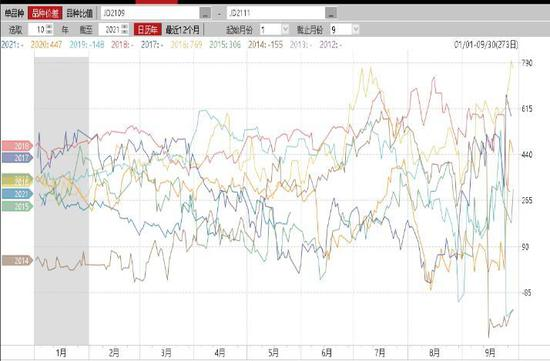Click the 5月 axis label
The width and height of the screenshot is (550, 361).
point(273,352)
